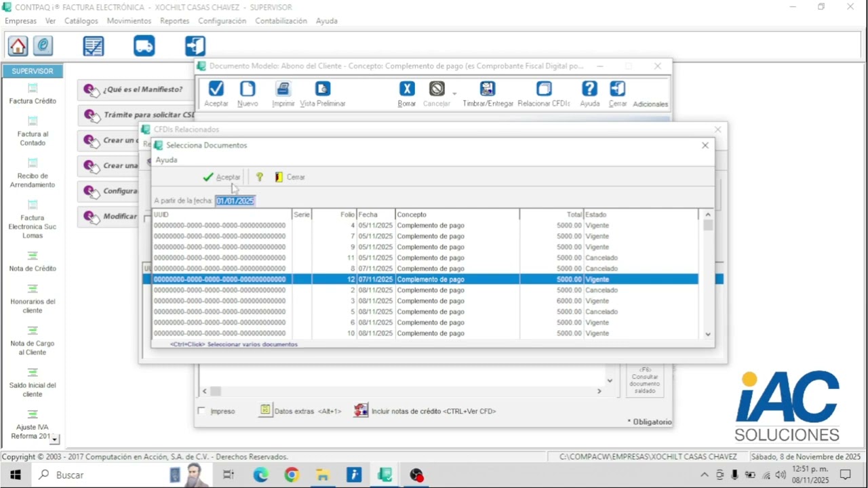Click Ayuda icon in Documento Modelo toolbar
The image size is (868, 488).
(590, 94)
